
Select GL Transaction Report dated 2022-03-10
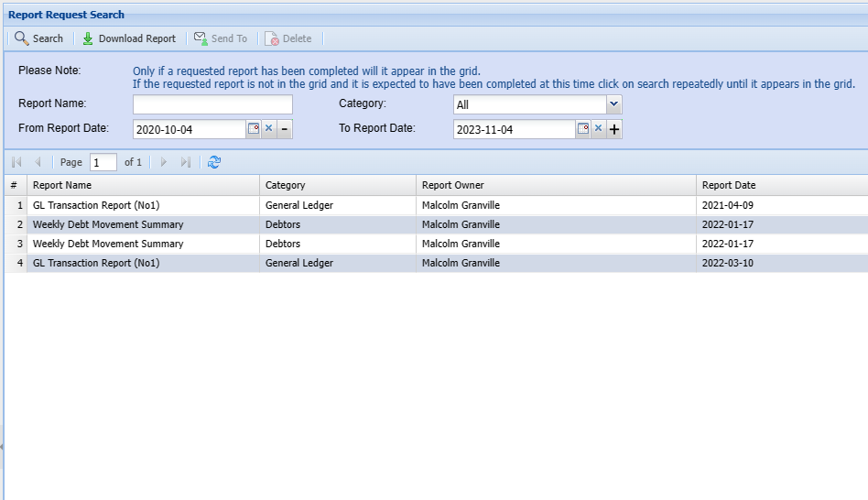(96, 263)
